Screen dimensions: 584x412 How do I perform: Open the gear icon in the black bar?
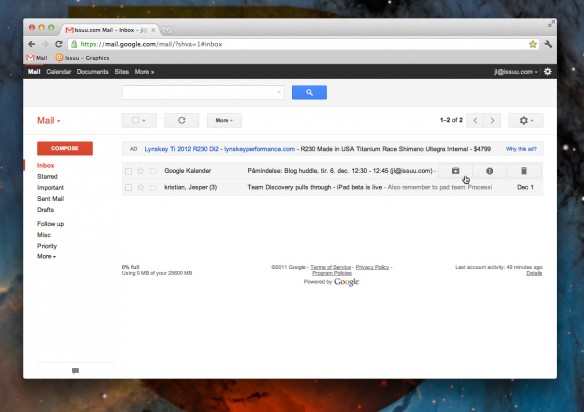point(548,72)
